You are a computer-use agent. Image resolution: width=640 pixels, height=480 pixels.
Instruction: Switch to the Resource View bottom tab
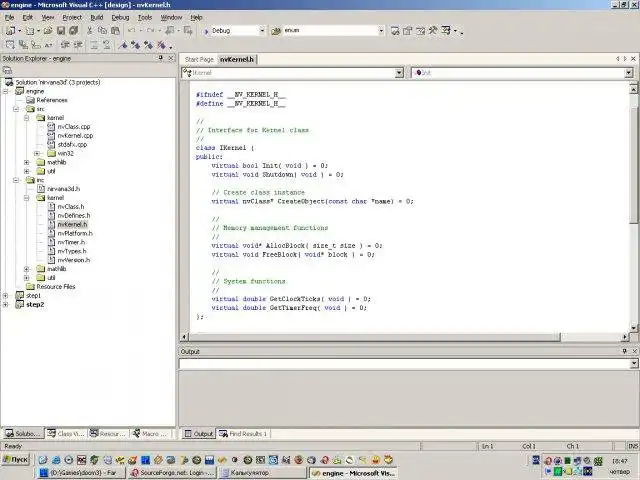point(107,433)
